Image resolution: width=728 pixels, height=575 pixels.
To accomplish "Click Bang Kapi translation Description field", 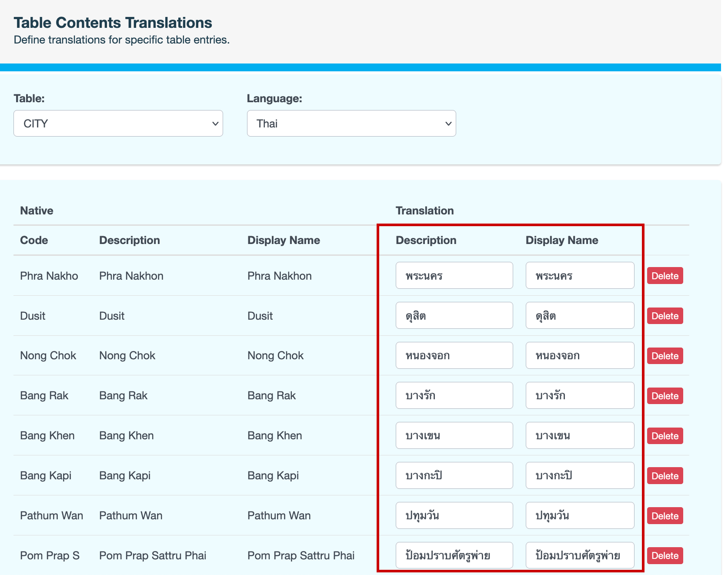I will (x=454, y=475).
